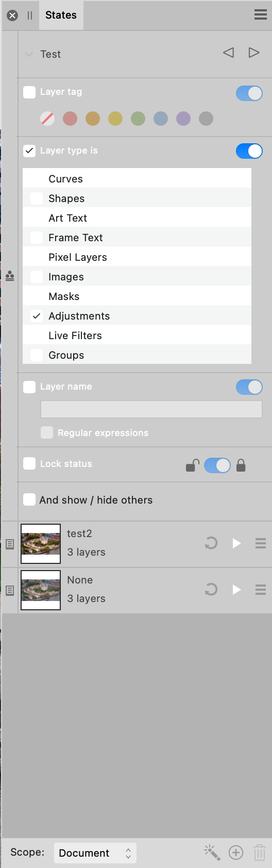Apply the test2 state with play icon
The height and width of the screenshot is (868, 272).
pos(236,543)
